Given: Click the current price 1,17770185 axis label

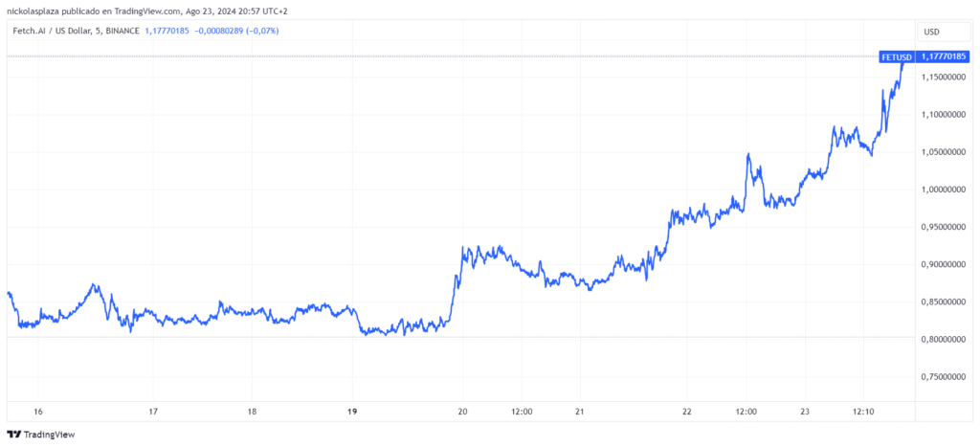Looking at the screenshot, I should tap(943, 56).
